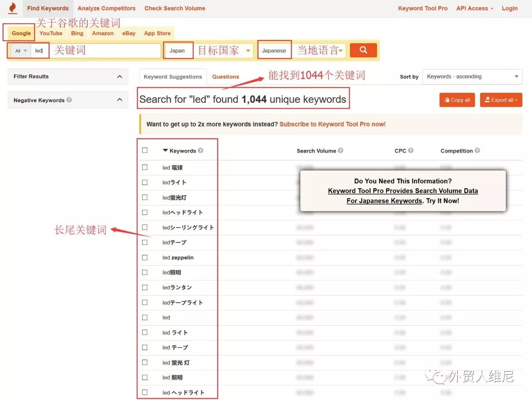Open help icon beside Keywords column header
The height and width of the screenshot is (400, 532).
[200, 151]
